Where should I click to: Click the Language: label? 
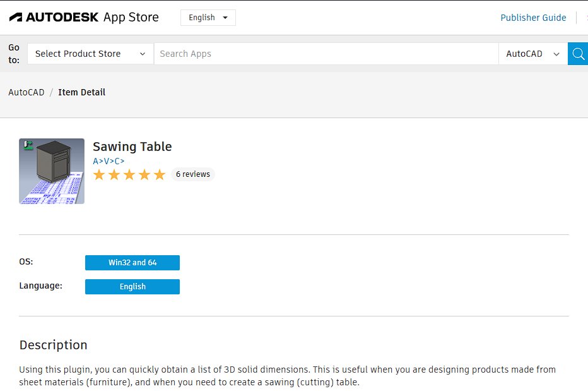coord(40,286)
